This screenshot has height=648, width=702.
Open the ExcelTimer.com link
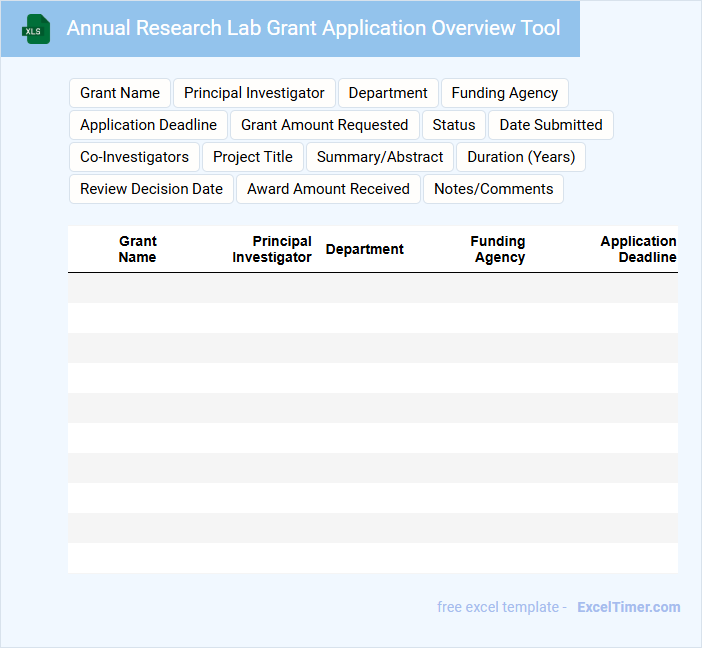(x=628, y=607)
